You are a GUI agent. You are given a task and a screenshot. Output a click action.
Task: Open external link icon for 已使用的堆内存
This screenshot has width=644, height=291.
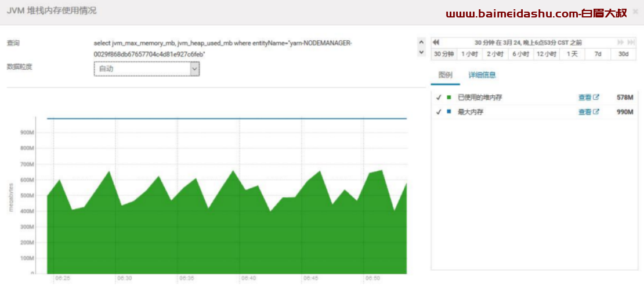coord(596,98)
